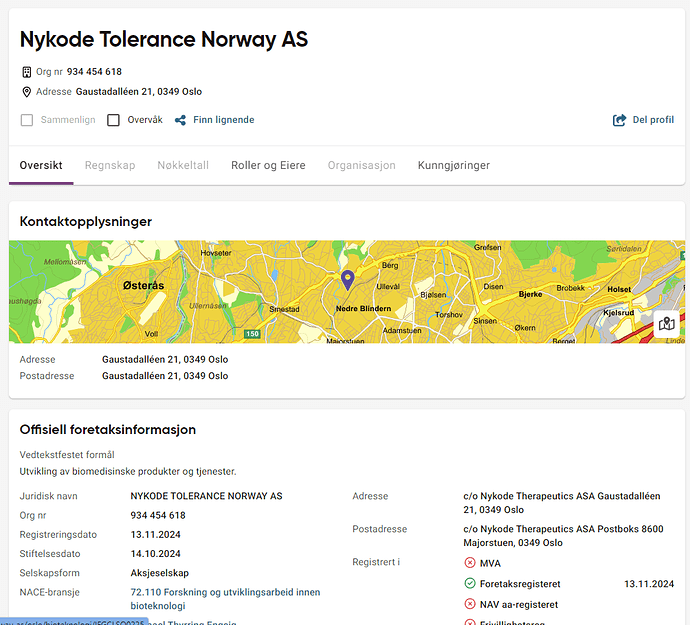Click the Finn lignende share icon
Image resolution: width=690 pixels, height=625 pixels.
[180, 120]
